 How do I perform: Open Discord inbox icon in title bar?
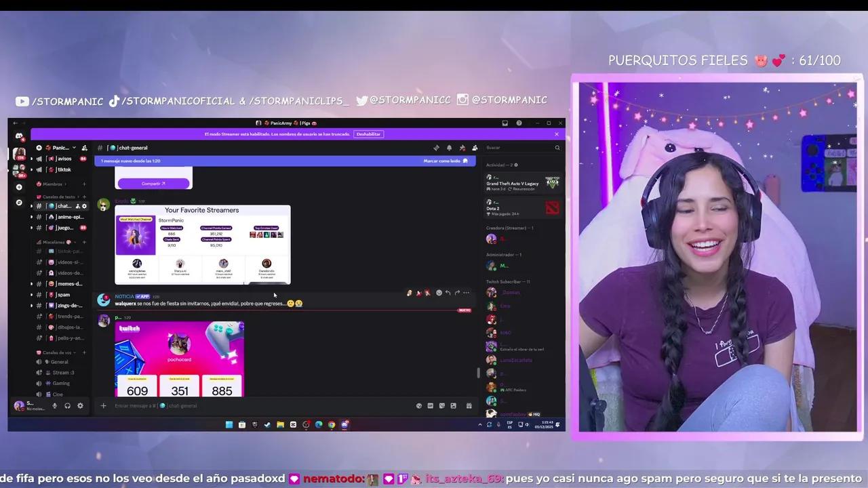(x=505, y=123)
